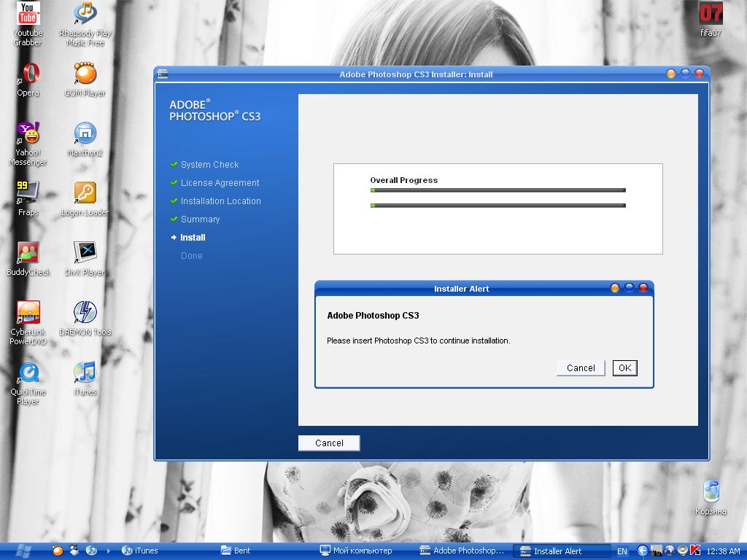Click the ADOBE PHOTOSHOP CS3 logo text

point(215,111)
